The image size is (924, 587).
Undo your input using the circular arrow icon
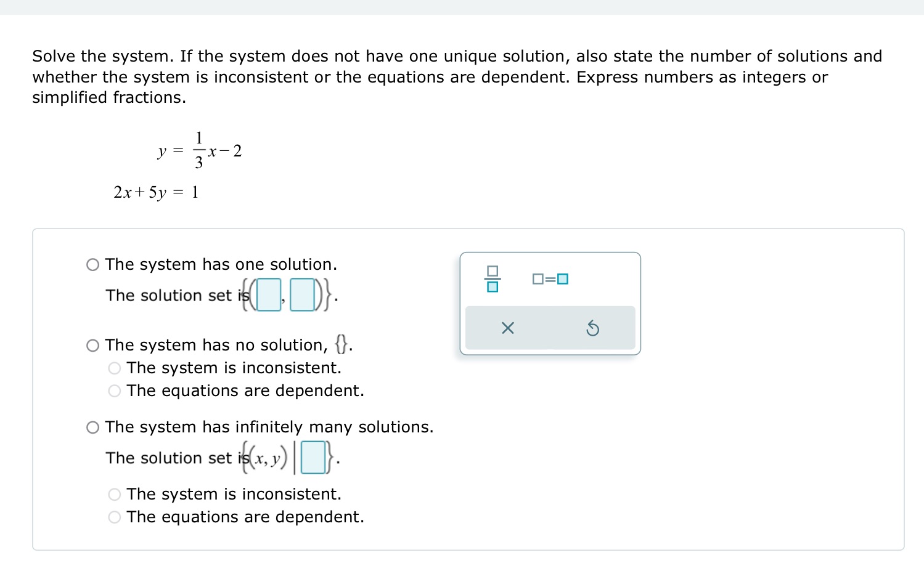pyautogui.click(x=592, y=328)
